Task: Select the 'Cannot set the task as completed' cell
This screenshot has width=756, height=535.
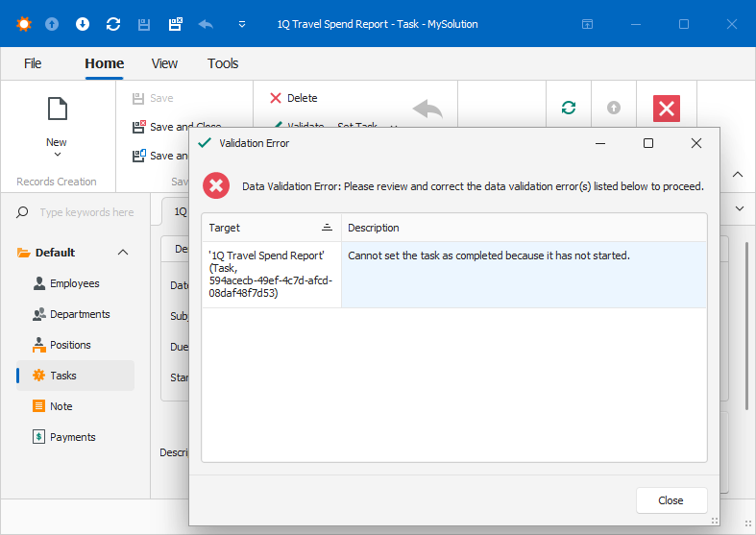Action: pos(524,275)
